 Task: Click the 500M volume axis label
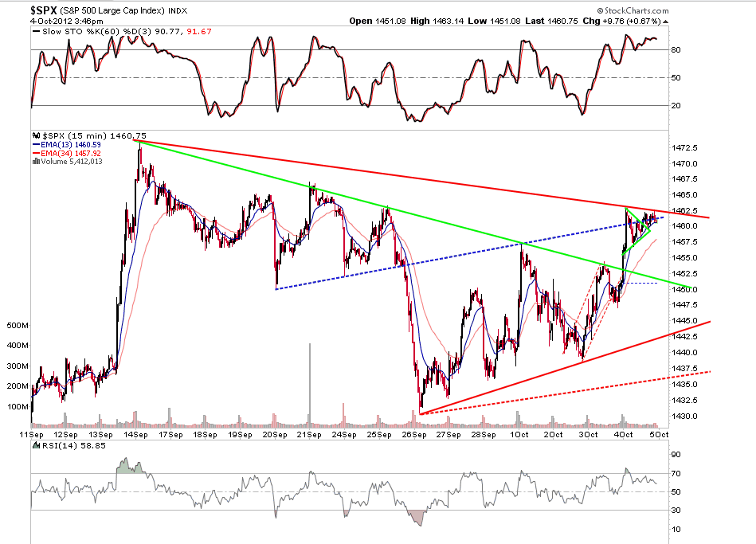18,326
